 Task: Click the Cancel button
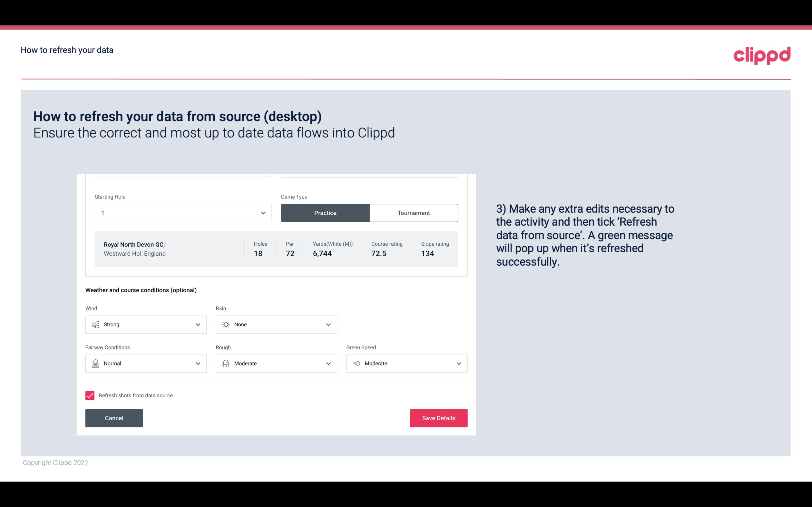114,418
